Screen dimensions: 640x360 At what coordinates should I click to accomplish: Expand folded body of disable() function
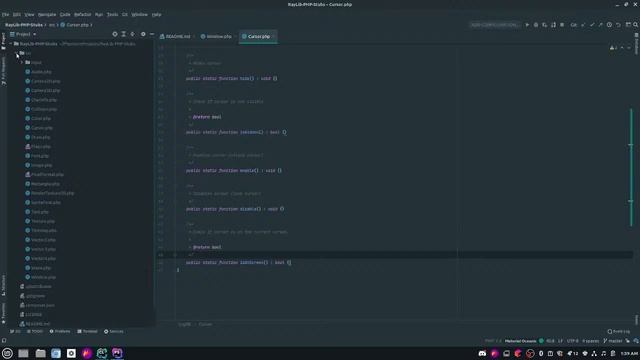tap(282, 209)
